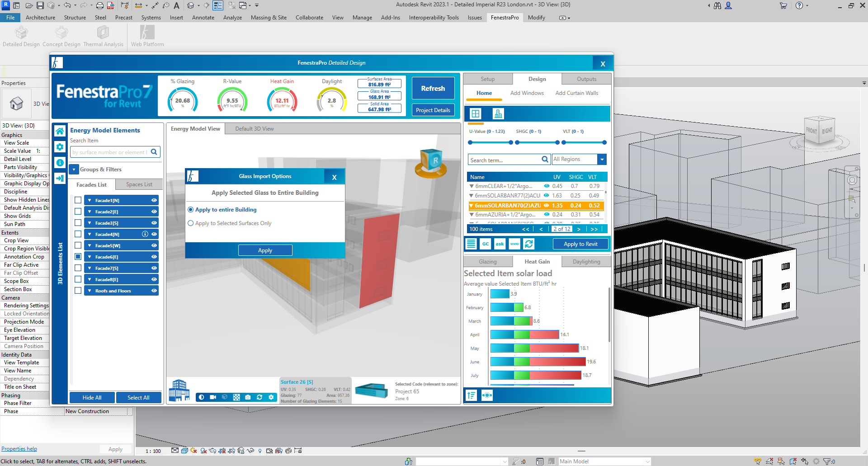Click the list view icon beside GC
Viewport: 868px width, 466px height.
(x=471, y=244)
